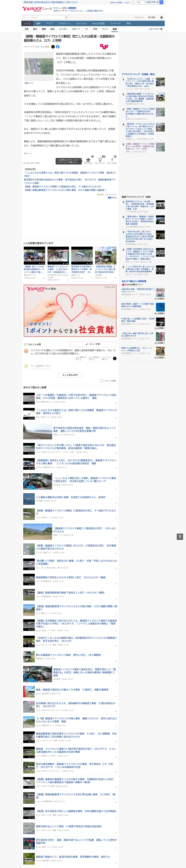
Task: Open the Yahoo! JAPAN header link
Action: (x=116, y=2)
